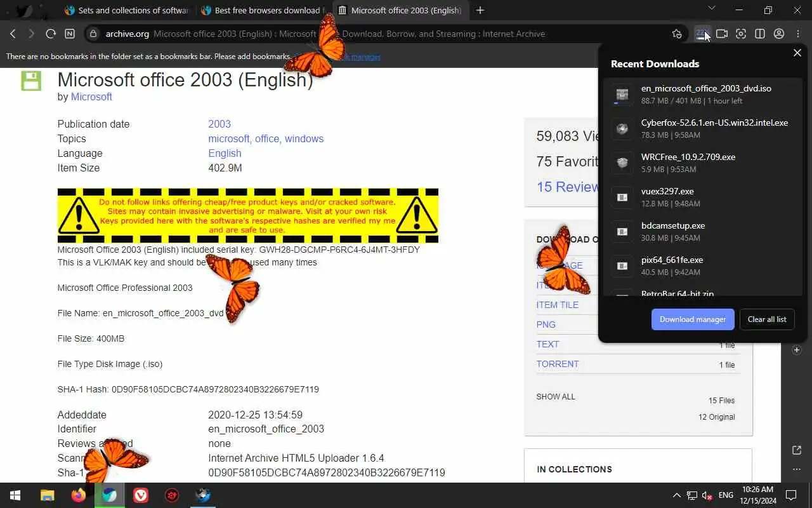
Task: Click the iso download progress bar
Action: (622, 104)
